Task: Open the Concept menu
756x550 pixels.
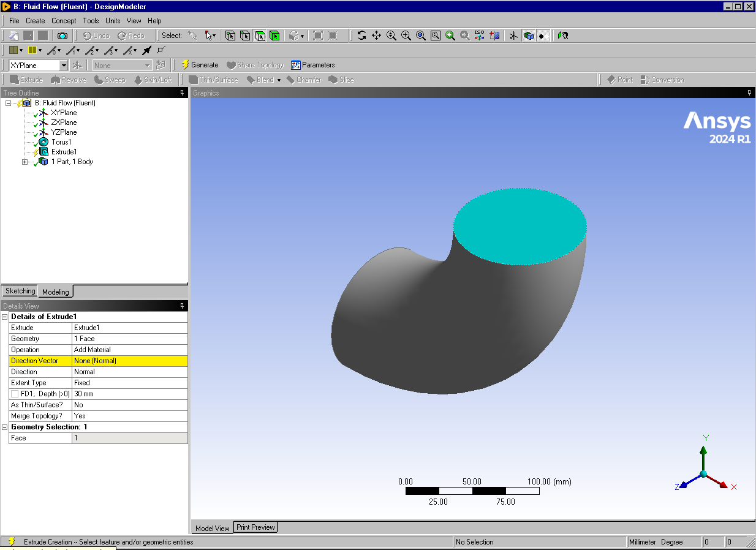Action: coord(64,21)
